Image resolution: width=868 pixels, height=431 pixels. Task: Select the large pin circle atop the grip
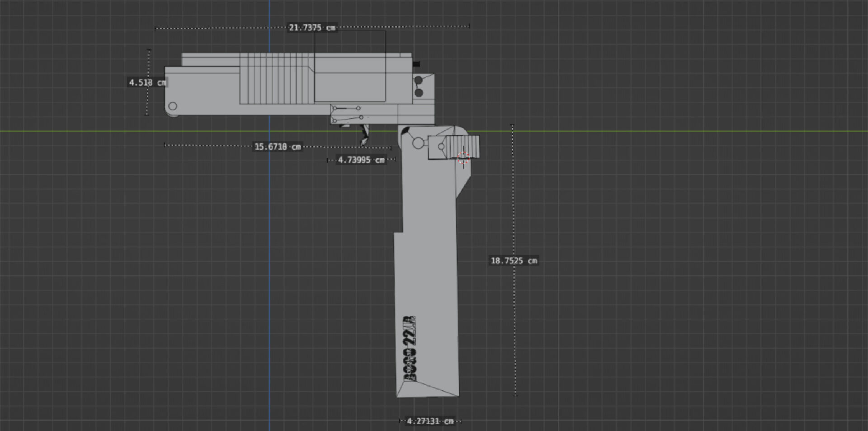pyautogui.click(x=418, y=143)
